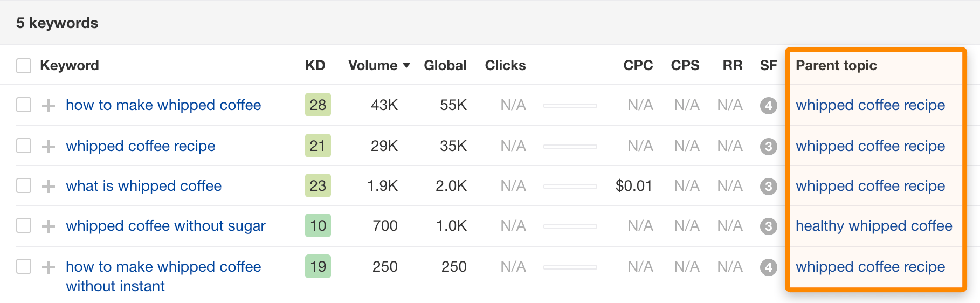
Task: Click SF badge 4 for 'how to make whipped coffee'
Action: pos(768,105)
